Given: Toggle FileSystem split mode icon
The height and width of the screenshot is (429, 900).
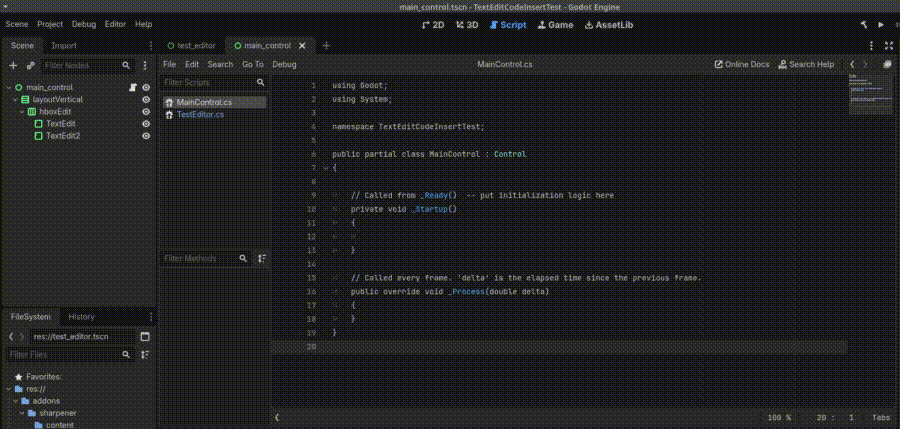Looking at the screenshot, I should pos(145,337).
